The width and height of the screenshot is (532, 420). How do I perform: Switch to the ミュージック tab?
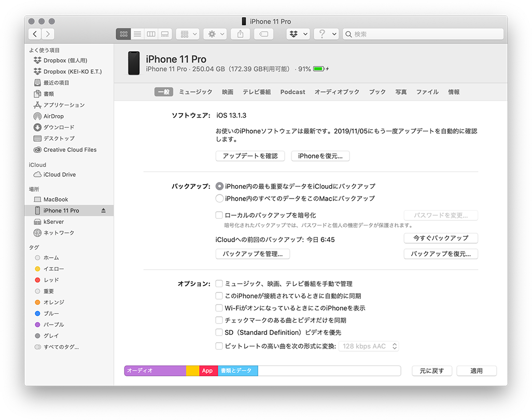pyautogui.click(x=195, y=92)
